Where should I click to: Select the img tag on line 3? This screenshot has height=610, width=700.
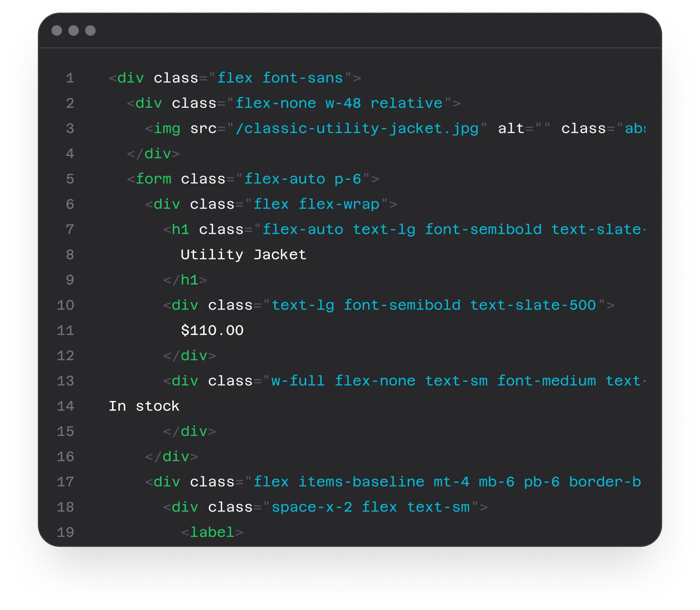pyautogui.click(x=167, y=128)
